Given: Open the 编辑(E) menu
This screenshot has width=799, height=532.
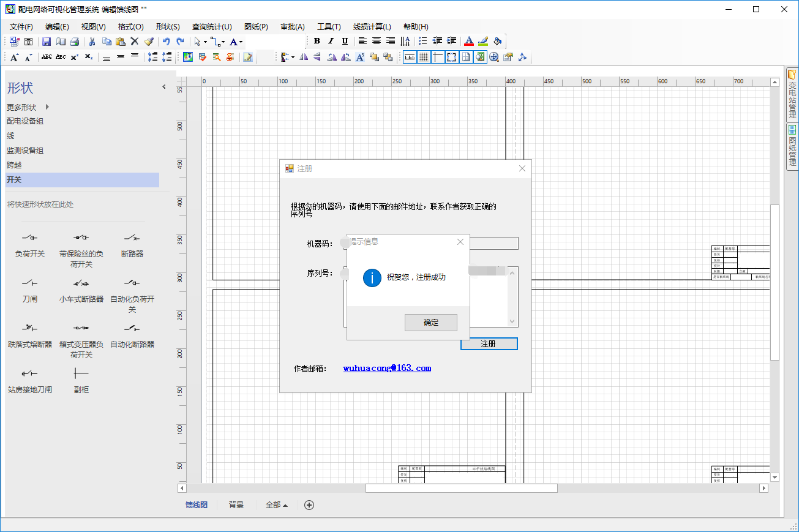Looking at the screenshot, I should pyautogui.click(x=57, y=27).
